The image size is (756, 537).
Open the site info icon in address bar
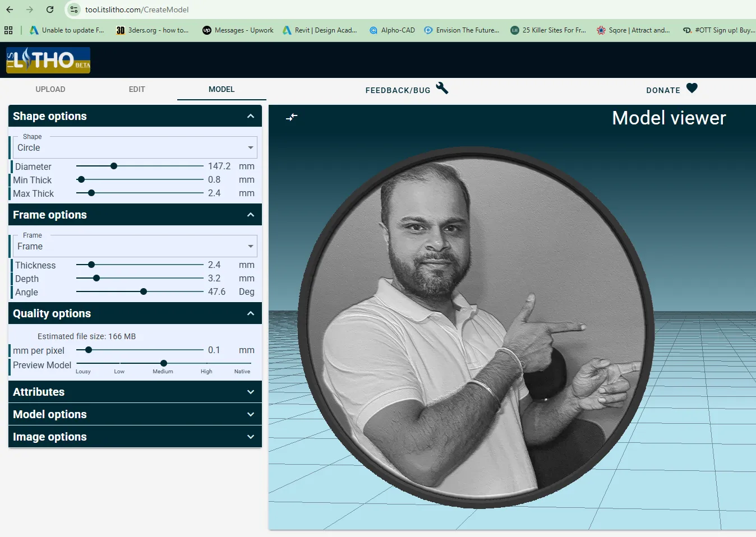[74, 10]
